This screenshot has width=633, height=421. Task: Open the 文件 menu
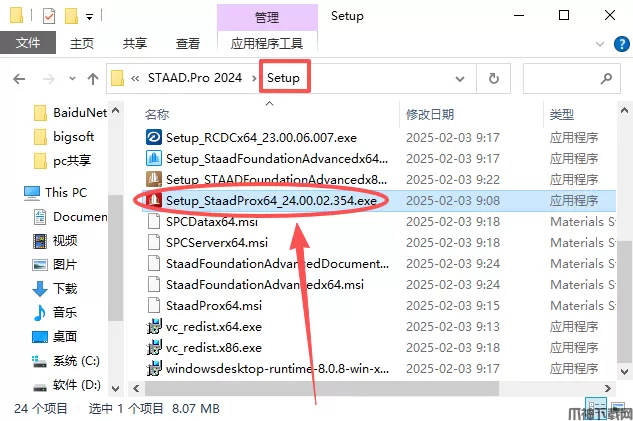pos(28,43)
